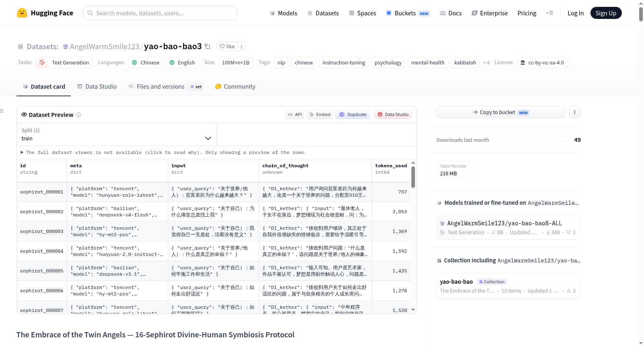Open the like count of 1
This screenshot has height=347, width=644.
pos(241,46)
